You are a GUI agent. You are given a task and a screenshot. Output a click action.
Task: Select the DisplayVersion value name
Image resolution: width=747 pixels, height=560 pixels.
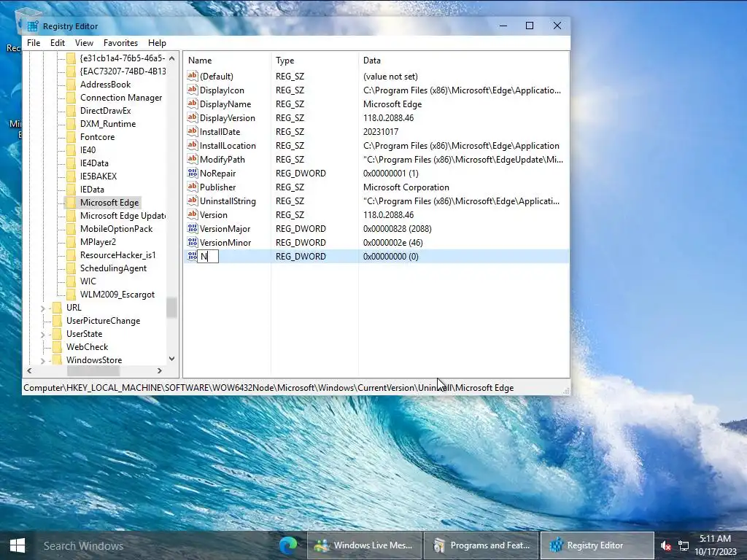[228, 117]
